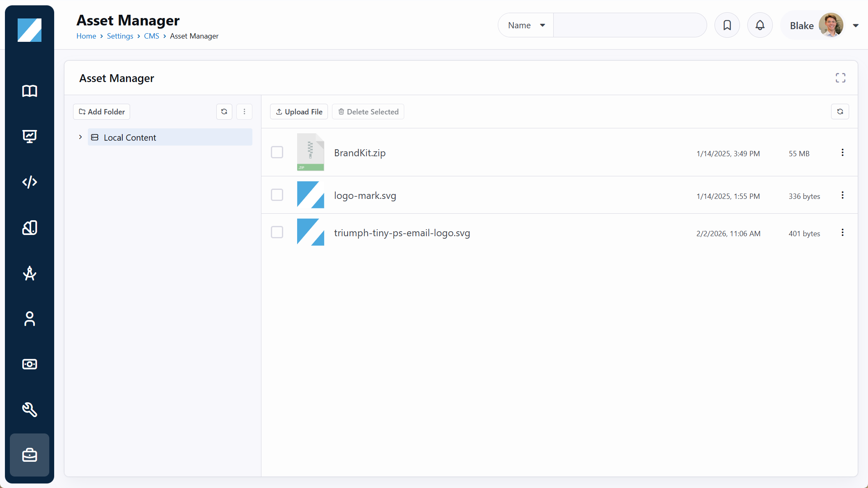The width and height of the screenshot is (868, 488).
Task: Open the Blake user menu arrow
Action: click(855, 25)
